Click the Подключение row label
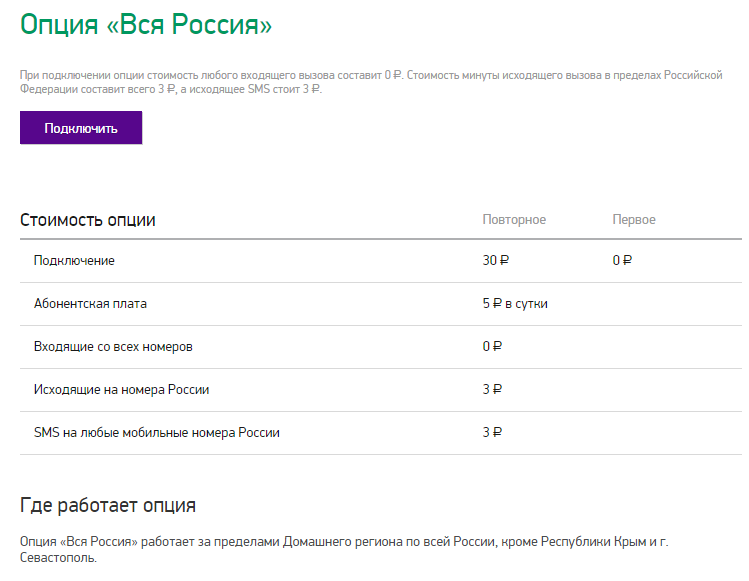Screen dimensions: 749x581 (x=74, y=261)
